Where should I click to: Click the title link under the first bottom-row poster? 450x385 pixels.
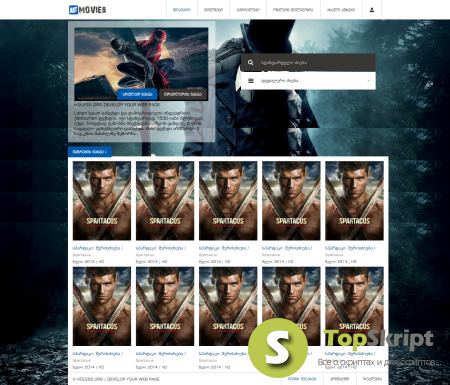(x=98, y=353)
